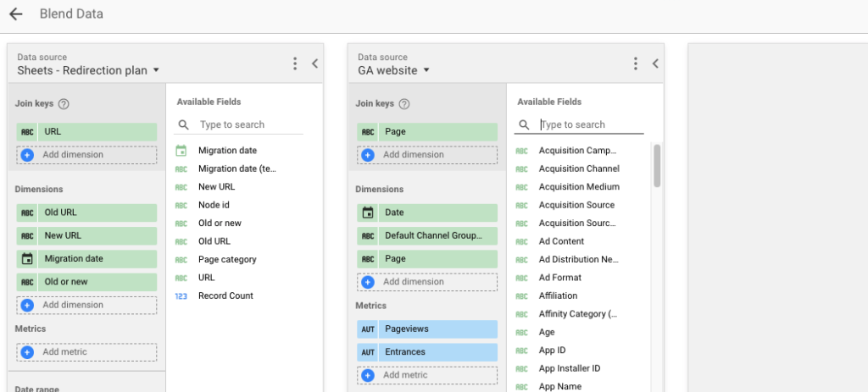868x392 pixels.
Task: Open the Sheets - Redirection plan source menu
Action: (295, 63)
